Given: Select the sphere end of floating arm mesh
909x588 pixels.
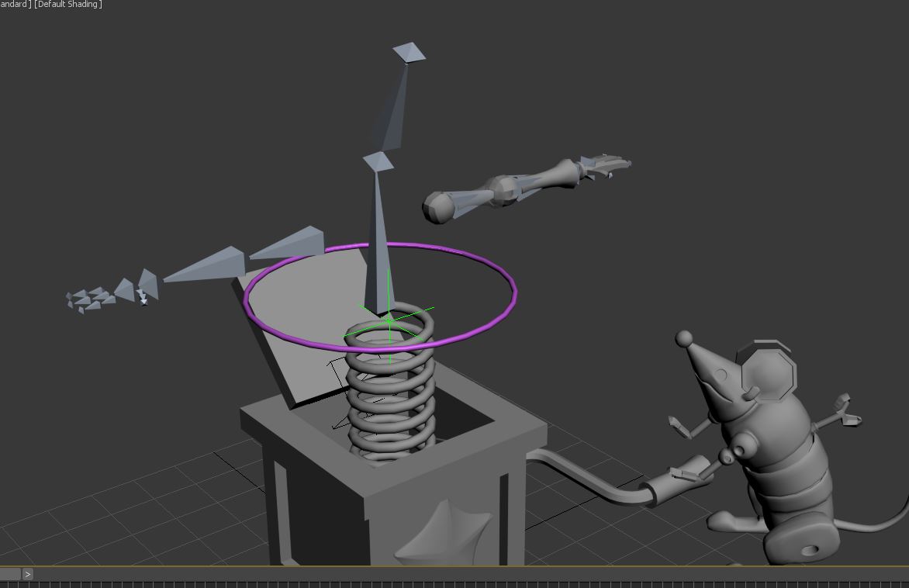Looking at the screenshot, I should click(x=437, y=207).
